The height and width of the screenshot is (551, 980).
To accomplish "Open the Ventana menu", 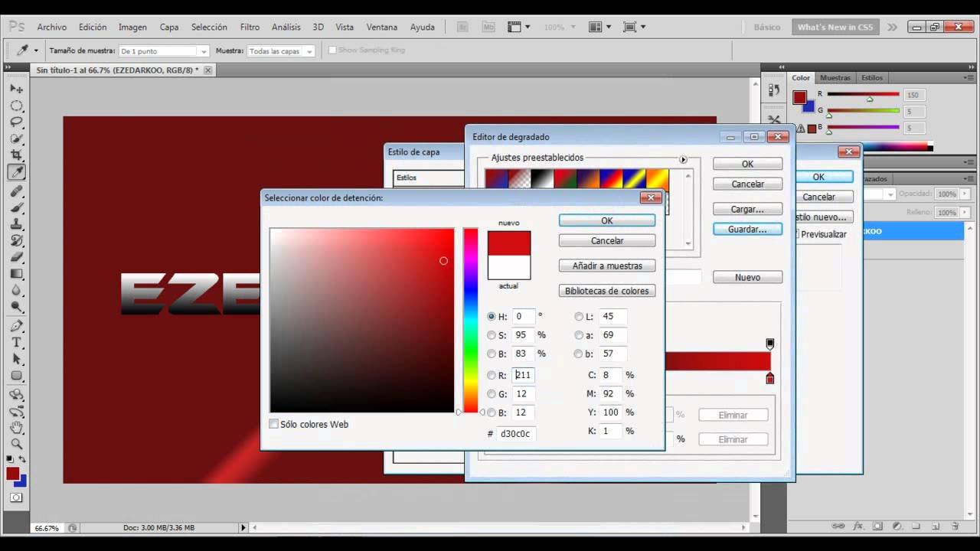I will (x=382, y=27).
